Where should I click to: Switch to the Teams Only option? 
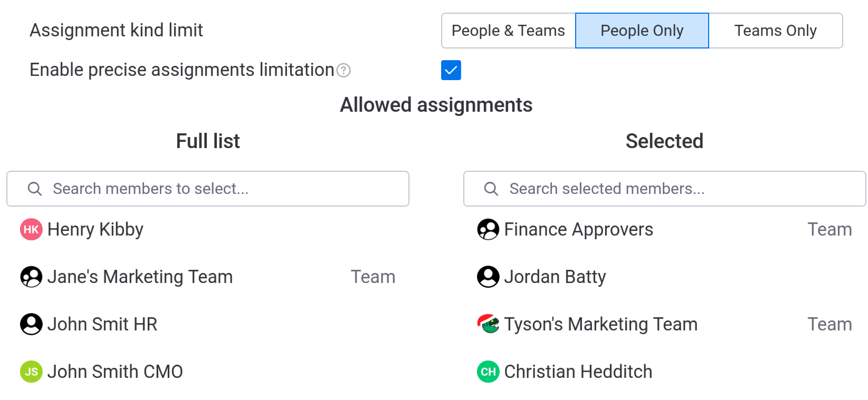click(775, 31)
